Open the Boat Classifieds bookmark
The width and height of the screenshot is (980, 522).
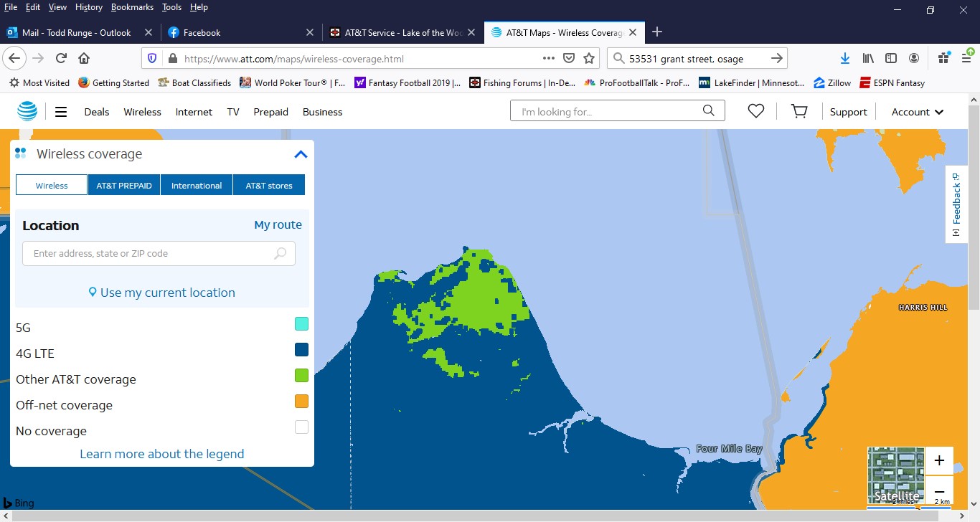pyautogui.click(x=194, y=82)
